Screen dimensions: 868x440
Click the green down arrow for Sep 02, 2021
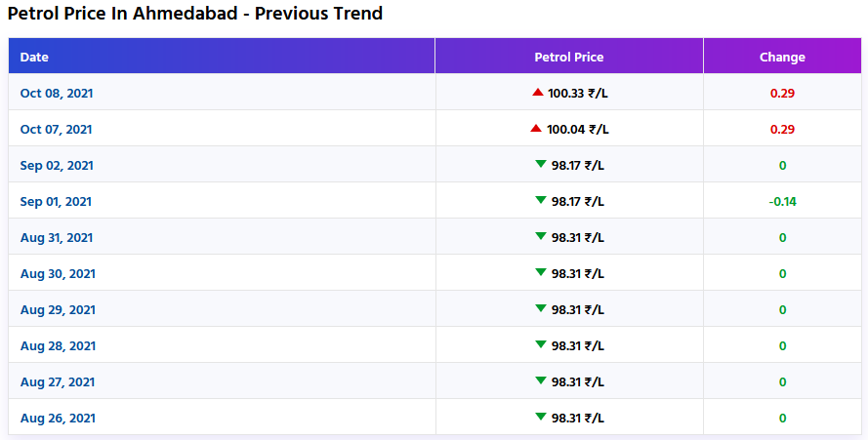coord(540,164)
